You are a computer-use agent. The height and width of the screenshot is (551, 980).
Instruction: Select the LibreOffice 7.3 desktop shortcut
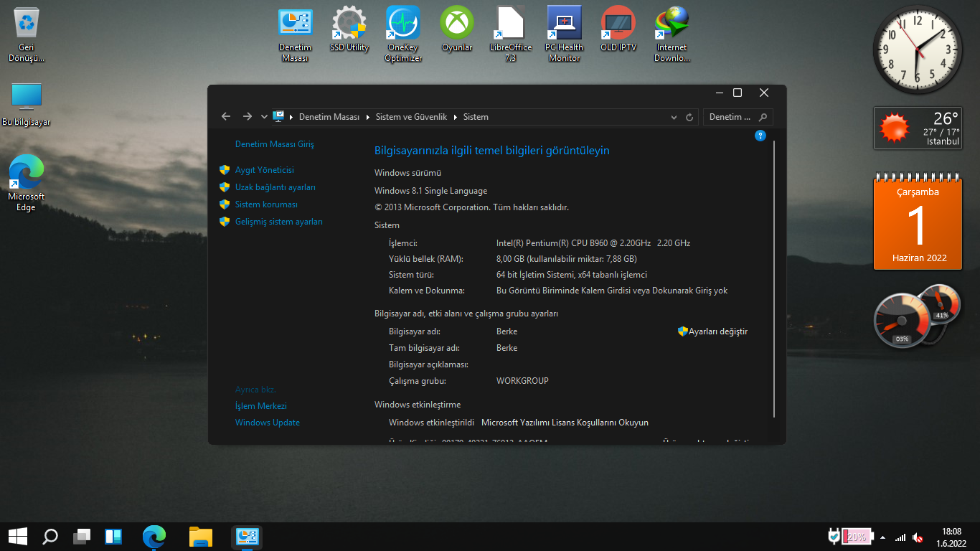(x=511, y=34)
